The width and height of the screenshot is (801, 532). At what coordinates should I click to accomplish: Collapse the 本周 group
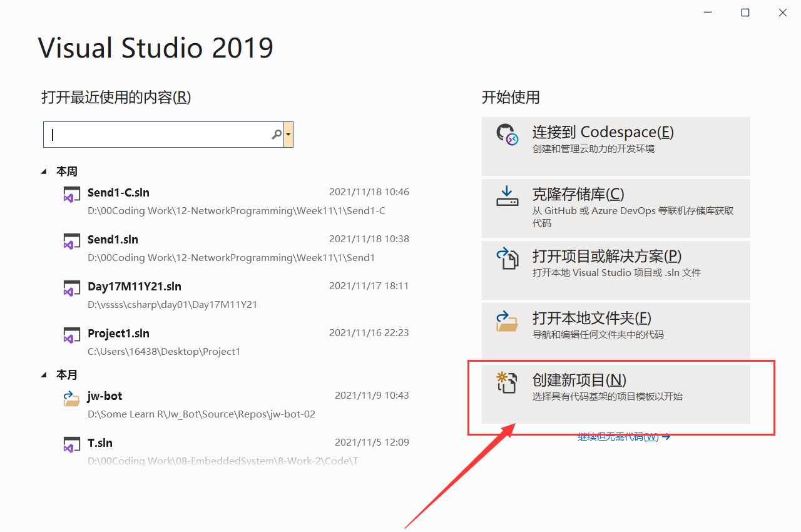pos(44,171)
